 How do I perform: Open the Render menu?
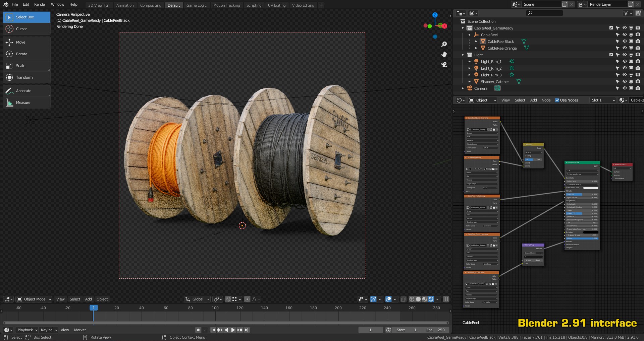[x=40, y=4]
